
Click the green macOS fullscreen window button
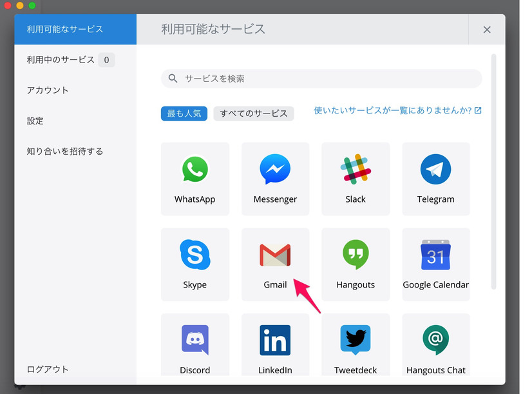tap(32, 5)
